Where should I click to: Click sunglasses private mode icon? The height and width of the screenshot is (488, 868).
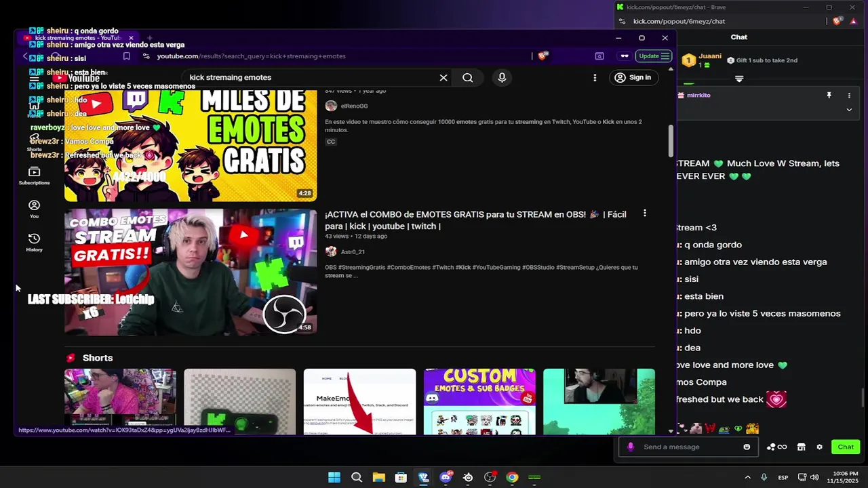[625, 56]
